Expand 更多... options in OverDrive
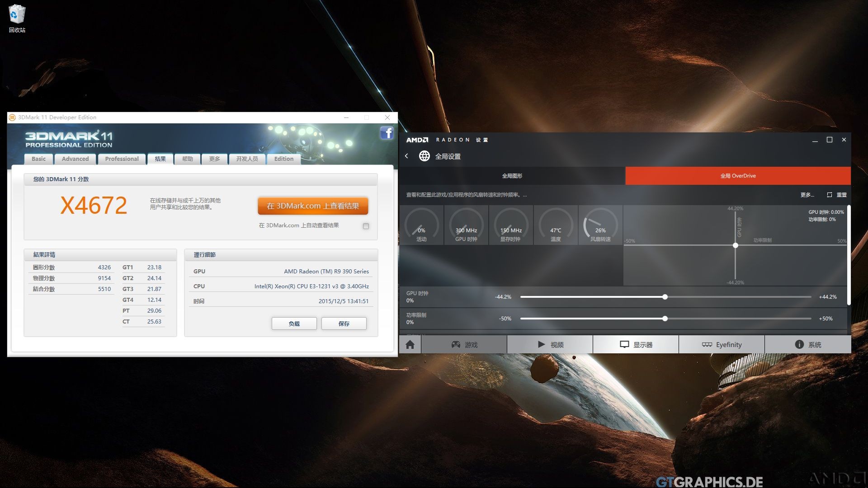 coord(807,195)
